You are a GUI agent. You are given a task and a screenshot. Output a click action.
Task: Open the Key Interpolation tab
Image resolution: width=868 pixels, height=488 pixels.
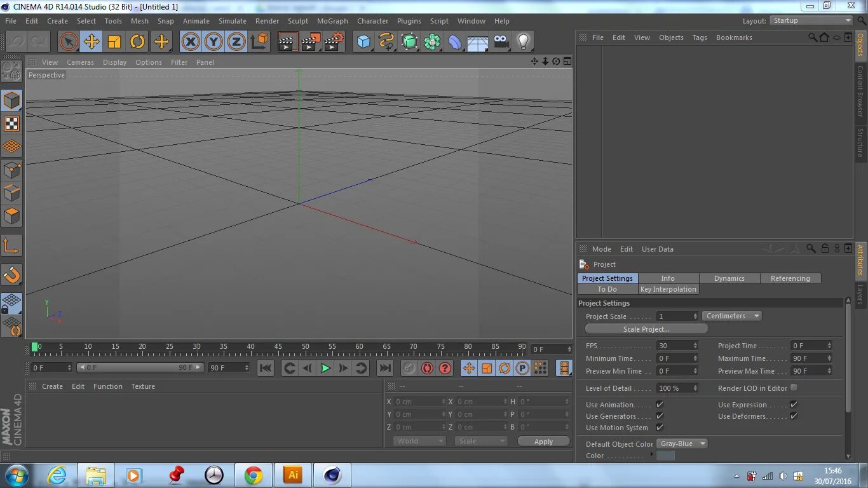[x=668, y=289]
